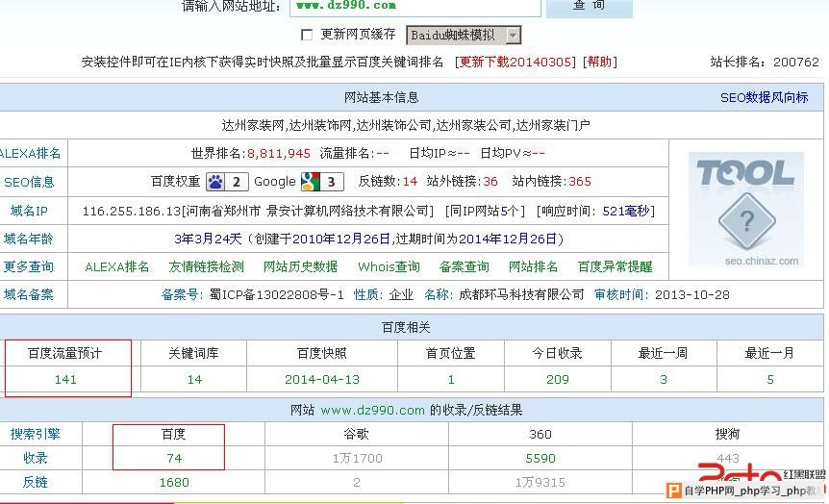Viewport: 829px width, 504px height.
Task: Click the 站内链接 value 365
Action: click(580, 182)
